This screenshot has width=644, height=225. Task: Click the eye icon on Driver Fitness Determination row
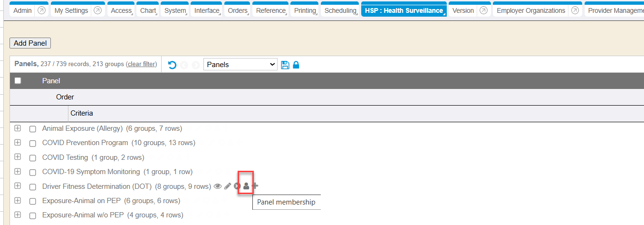tap(218, 186)
